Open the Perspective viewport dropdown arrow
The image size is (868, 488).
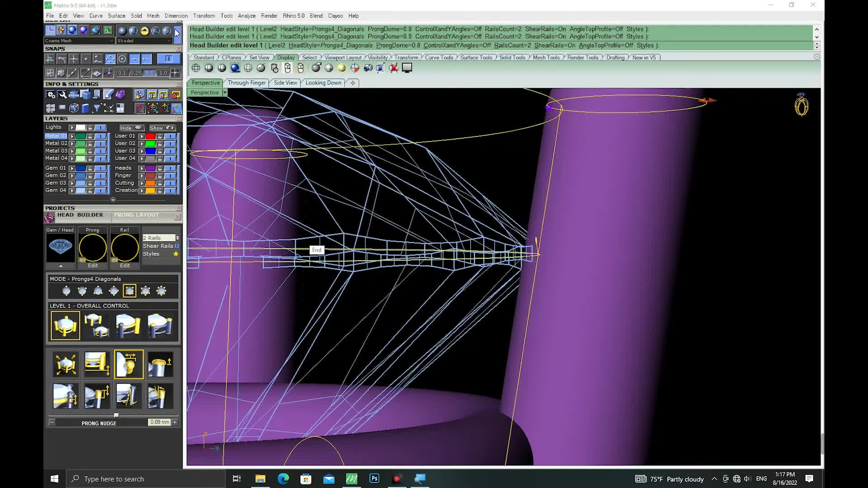point(225,93)
